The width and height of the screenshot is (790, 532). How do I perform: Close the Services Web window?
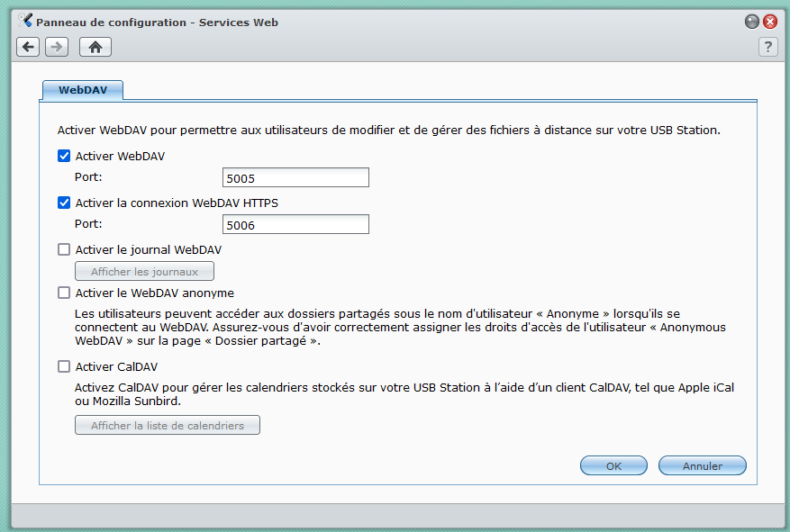[x=770, y=22]
